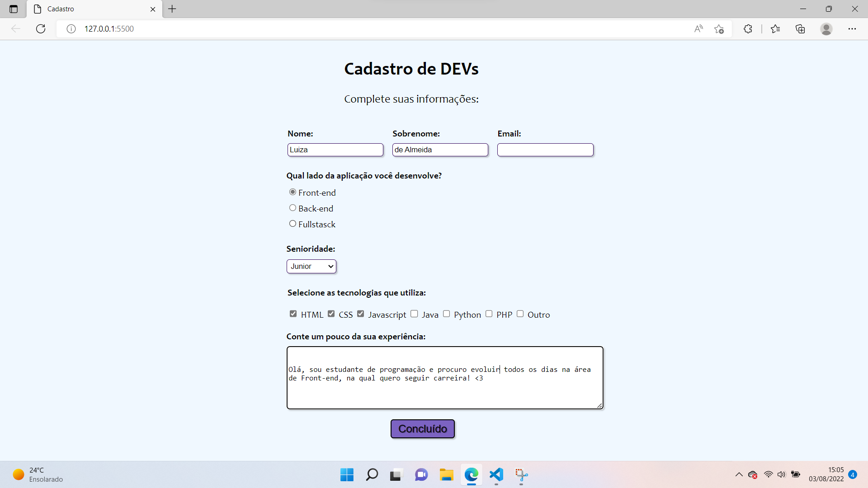This screenshot has width=868, height=488.
Task: Enable the Python checkbox
Action: [447, 314]
